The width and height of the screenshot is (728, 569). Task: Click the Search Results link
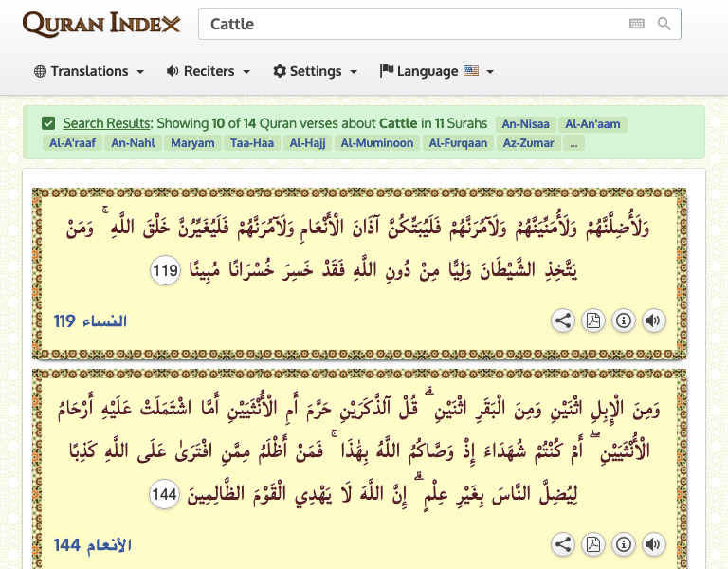point(106,123)
